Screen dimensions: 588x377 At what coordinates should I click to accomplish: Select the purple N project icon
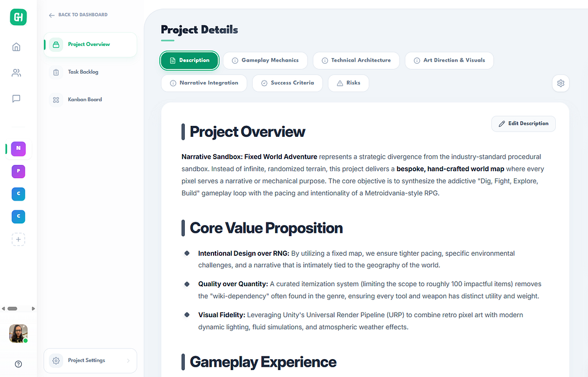coord(18,149)
